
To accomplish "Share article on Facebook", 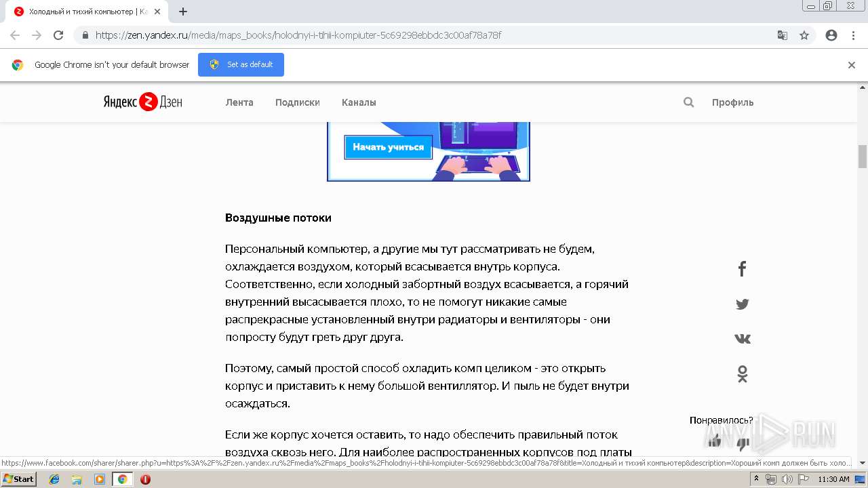I will point(742,269).
